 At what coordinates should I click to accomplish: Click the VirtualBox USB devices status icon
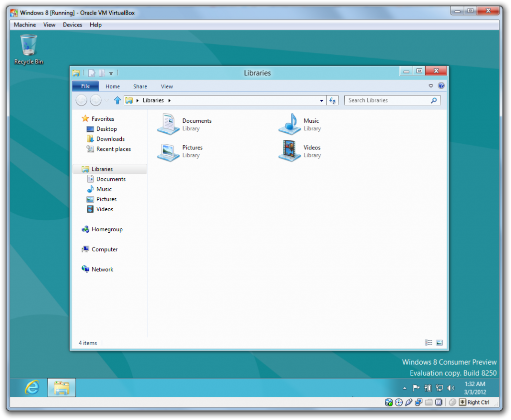[409, 402]
